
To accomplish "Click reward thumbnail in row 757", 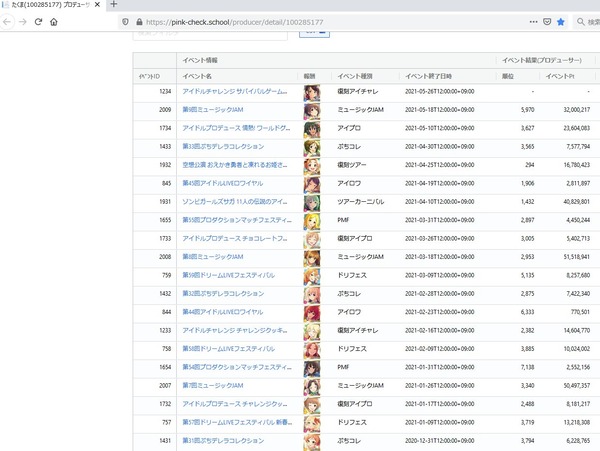I will pos(312,424).
